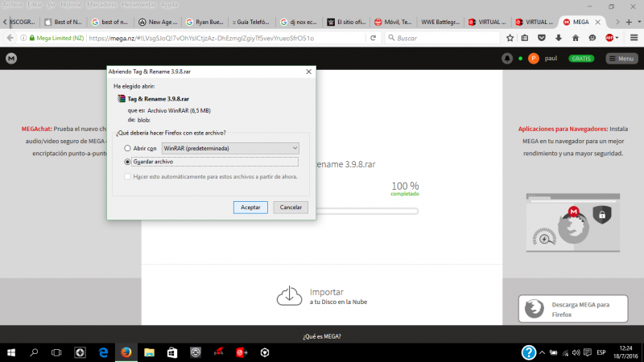Viewport: 644px width, 362px height.
Task: Click the Buscar search field
Action: (x=443, y=38)
